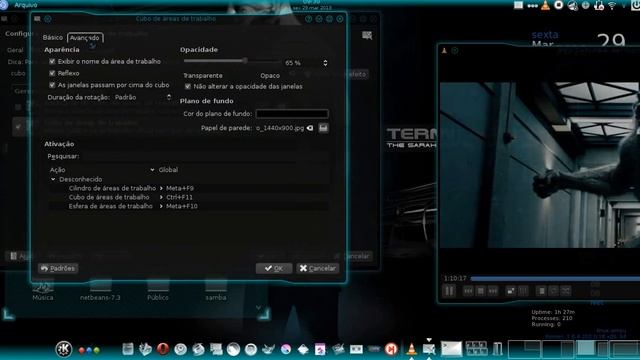Stop VLC playback
Image resolution: width=640 pixels, height=360 pixels.
481,291
